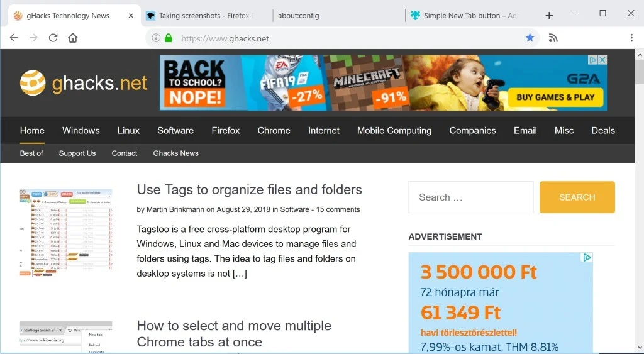Open the Support Us link
Image resolution: width=644 pixels, height=354 pixels.
pos(77,153)
